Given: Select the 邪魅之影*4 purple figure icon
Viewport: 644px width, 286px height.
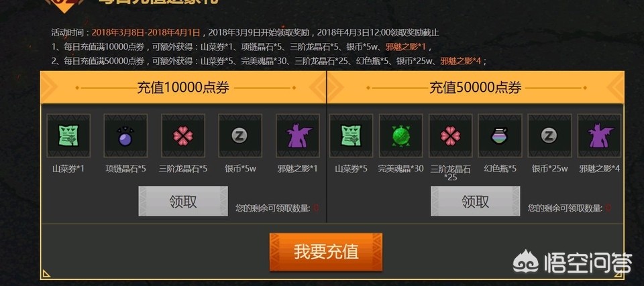Looking at the screenshot, I should 599,136.
